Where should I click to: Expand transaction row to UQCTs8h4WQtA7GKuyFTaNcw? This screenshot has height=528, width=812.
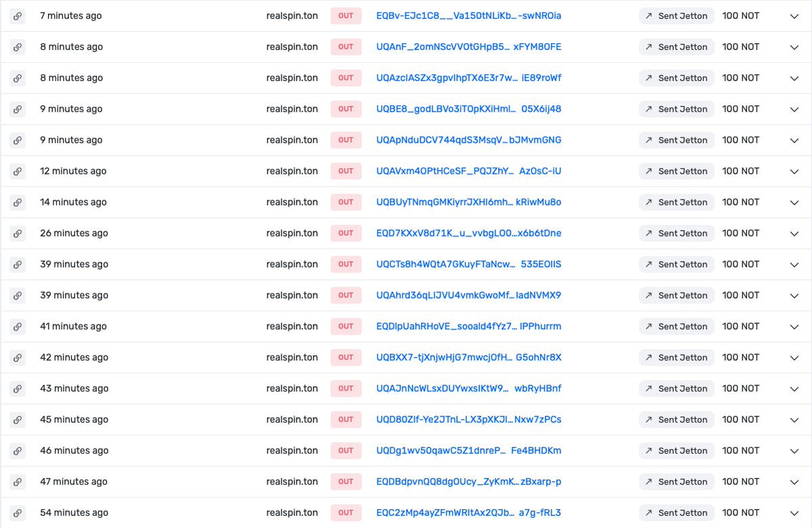794,264
